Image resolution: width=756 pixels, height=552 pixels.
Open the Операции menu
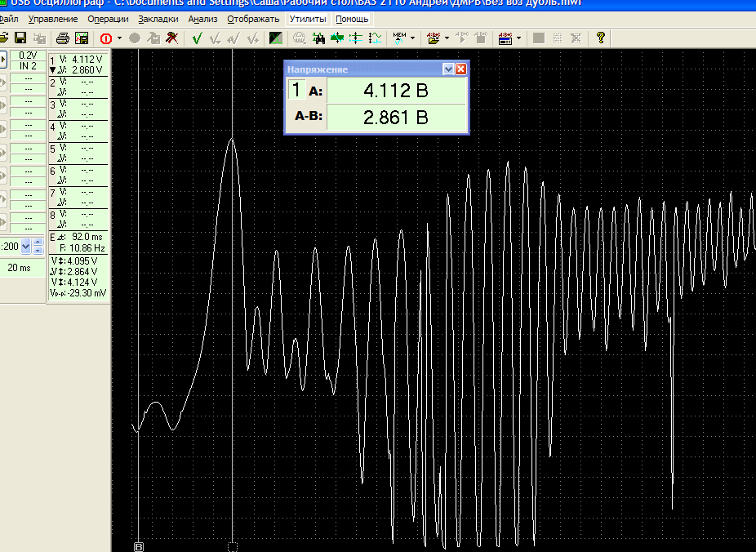click(x=108, y=20)
